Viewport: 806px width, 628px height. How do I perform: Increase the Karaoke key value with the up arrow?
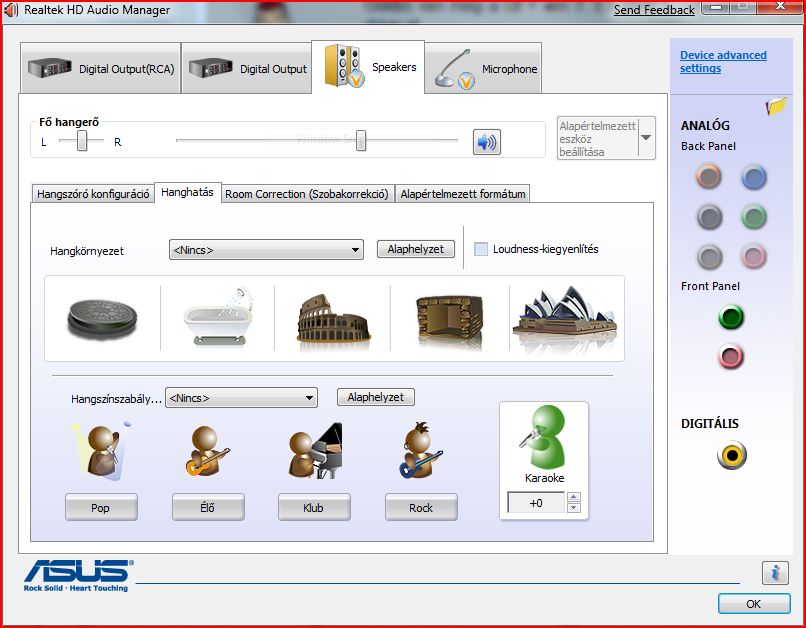click(574, 497)
